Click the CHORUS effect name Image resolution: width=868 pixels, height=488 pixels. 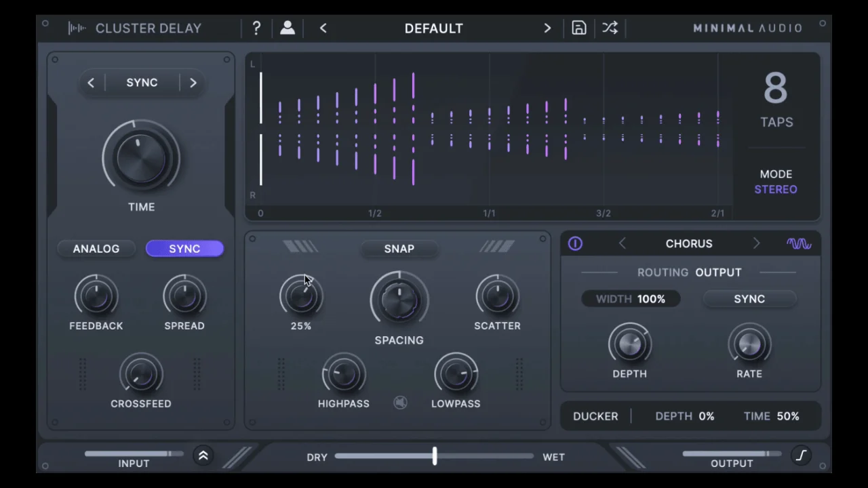pyautogui.click(x=689, y=243)
